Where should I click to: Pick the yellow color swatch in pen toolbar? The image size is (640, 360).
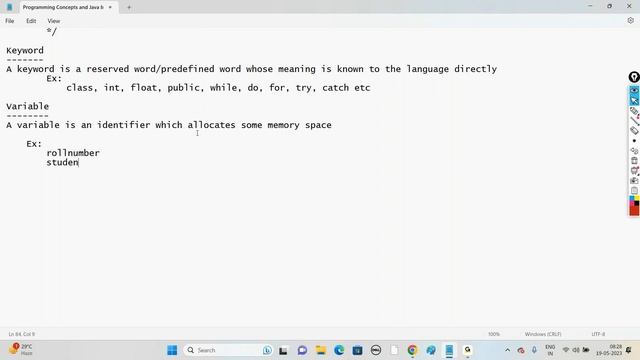[x=637, y=199]
